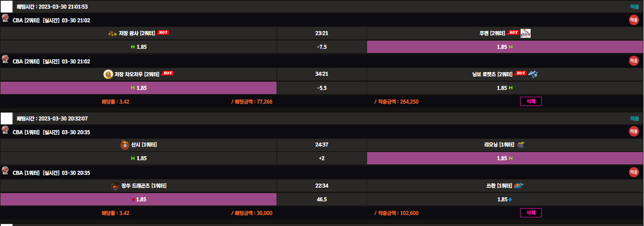Click the 장쑤 드래곤즈 team logo
The image size is (644, 226).
[115, 186]
